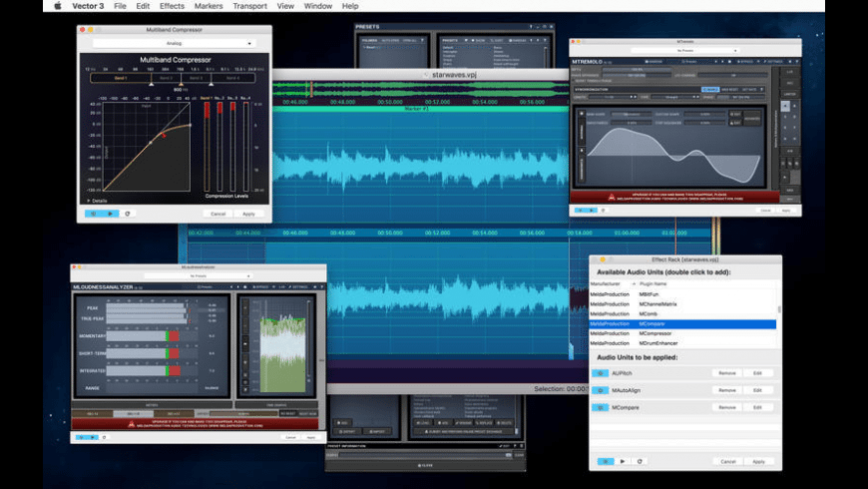This screenshot has height=489, width=868.
Task: Toggle the AUPitch enable button in Effect Rack
Action: [600, 373]
